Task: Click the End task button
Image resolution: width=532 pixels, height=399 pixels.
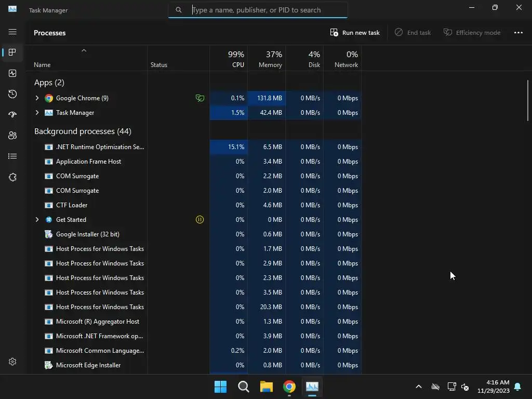Action: [x=413, y=33]
